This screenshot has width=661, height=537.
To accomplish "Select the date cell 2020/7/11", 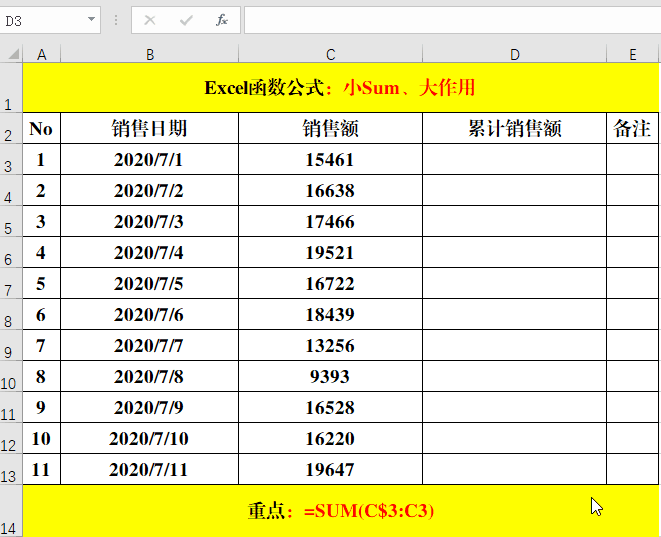I will tap(150, 469).
